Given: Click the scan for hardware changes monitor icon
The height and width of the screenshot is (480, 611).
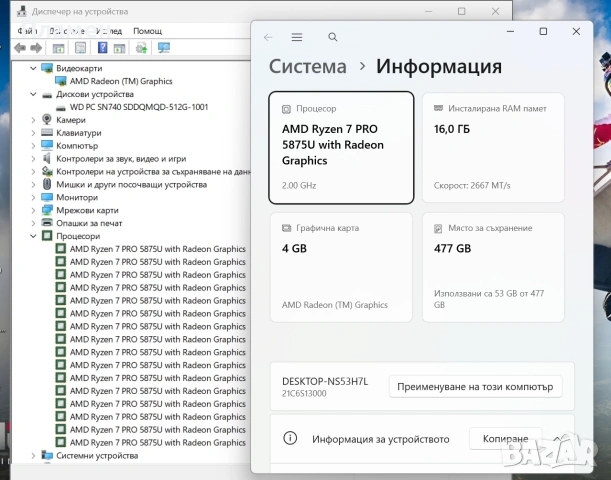Looking at the screenshot, I should [x=164, y=48].
